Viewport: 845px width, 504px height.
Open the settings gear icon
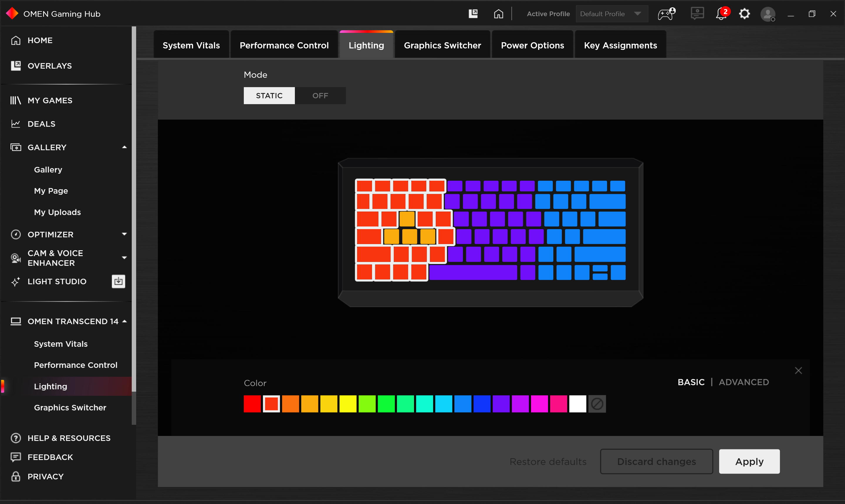coord(744,13)
